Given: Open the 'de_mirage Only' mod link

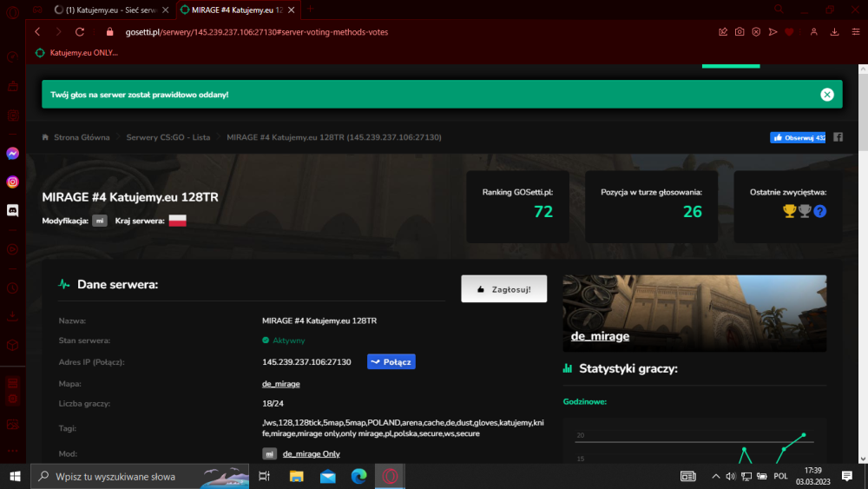Looking at the screenshot, I should [x=311, y=453].
